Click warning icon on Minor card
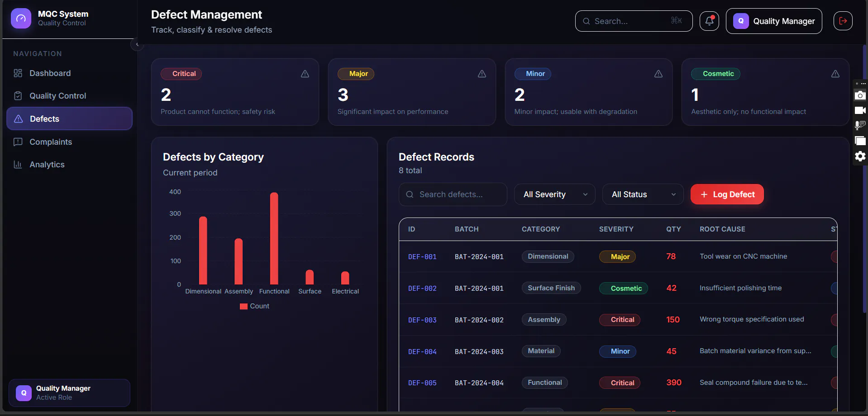Screen dimensions: 868x416 tap(658, 74)
